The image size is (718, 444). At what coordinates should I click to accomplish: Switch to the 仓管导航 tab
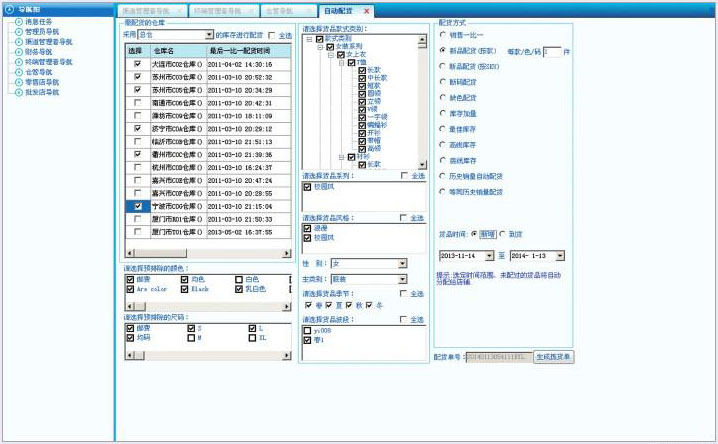[x=288, y=11]
